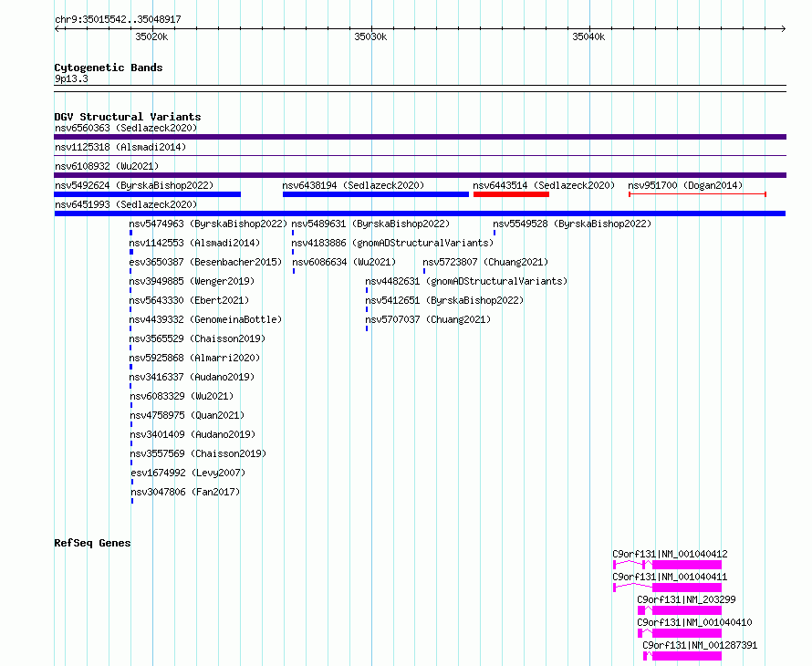This screenshot has width=812, height=666.
Task: Click the left arrowhead of the ruler
Action: tap(57, 29)
